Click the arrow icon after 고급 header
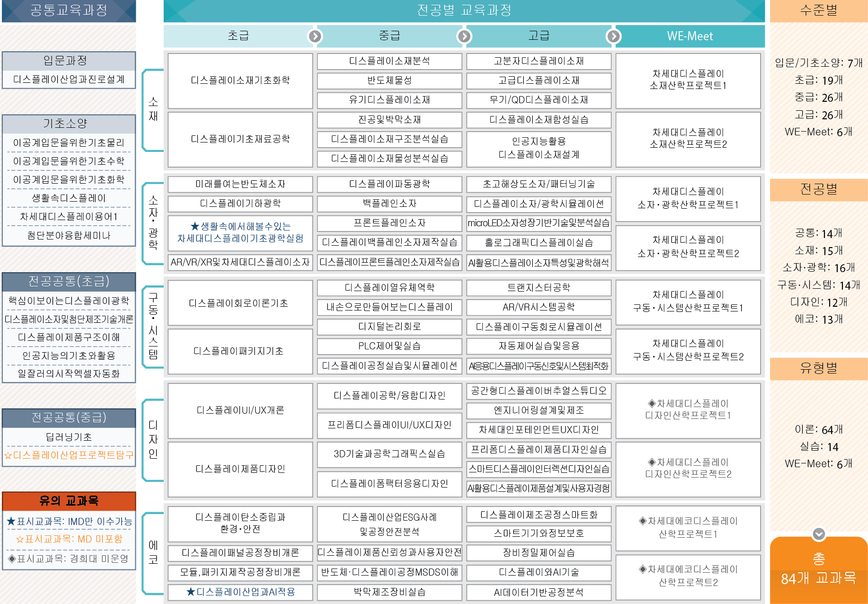Screen dimensions: 868x604 coord(614,36)
